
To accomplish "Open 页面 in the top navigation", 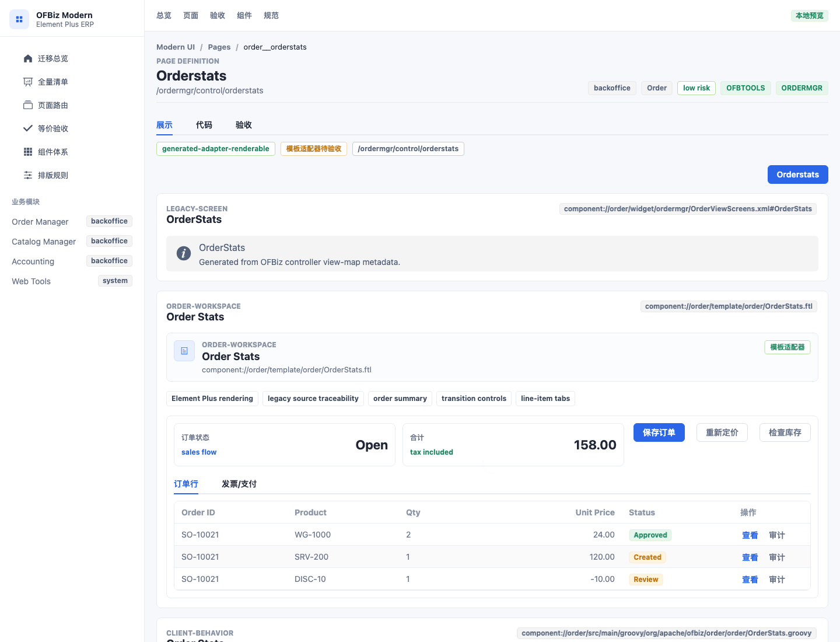I will pyautogui.click(x=191, y=16).
